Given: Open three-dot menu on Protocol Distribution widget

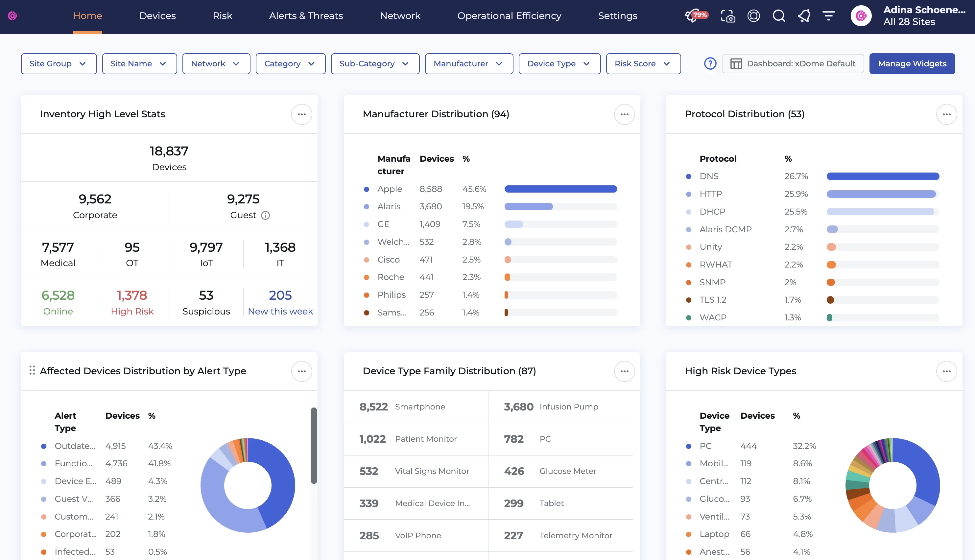Looking at the screenshot, I should pos(946,114).
